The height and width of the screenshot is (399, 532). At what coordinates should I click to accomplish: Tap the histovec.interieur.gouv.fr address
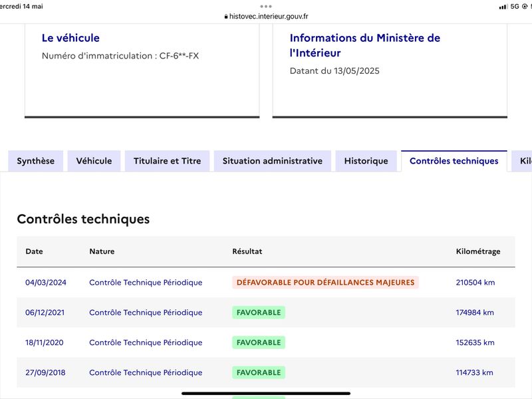pyautogui.click(x=269, y=16)
